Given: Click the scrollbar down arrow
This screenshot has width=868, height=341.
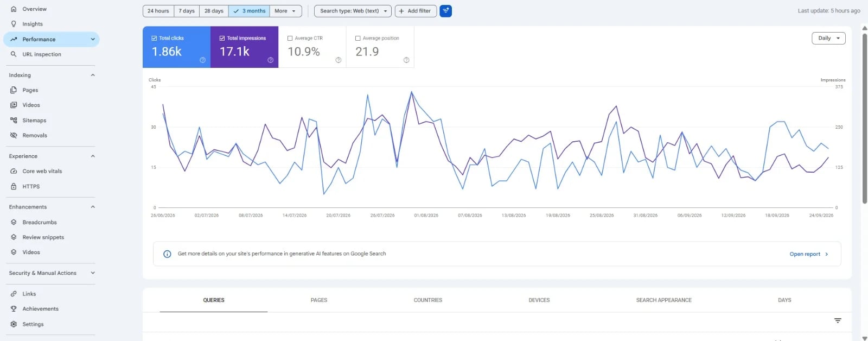Looking at the screenshot, I should (x=865, y=338).
